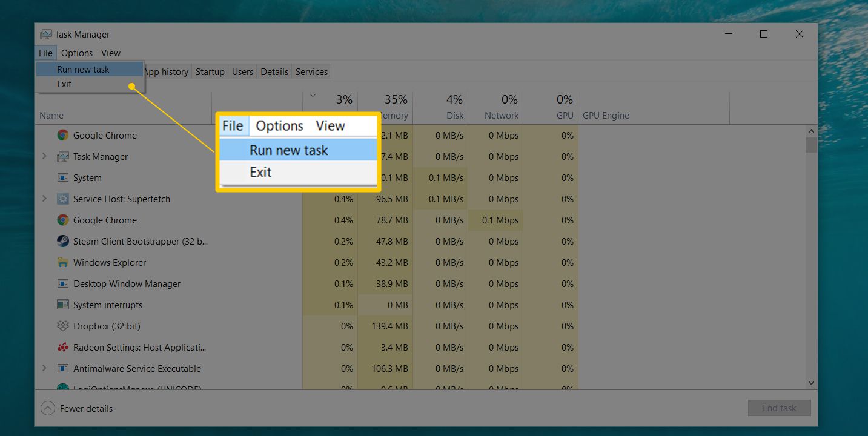
Task: Close the open File menu
Action: (46, 53)
